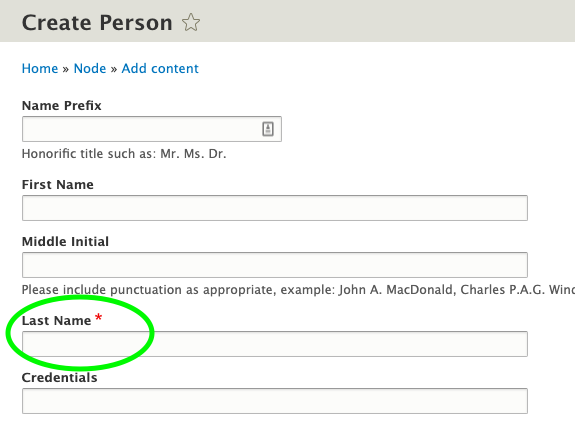Click the Last Name label text

click(56, 320)
